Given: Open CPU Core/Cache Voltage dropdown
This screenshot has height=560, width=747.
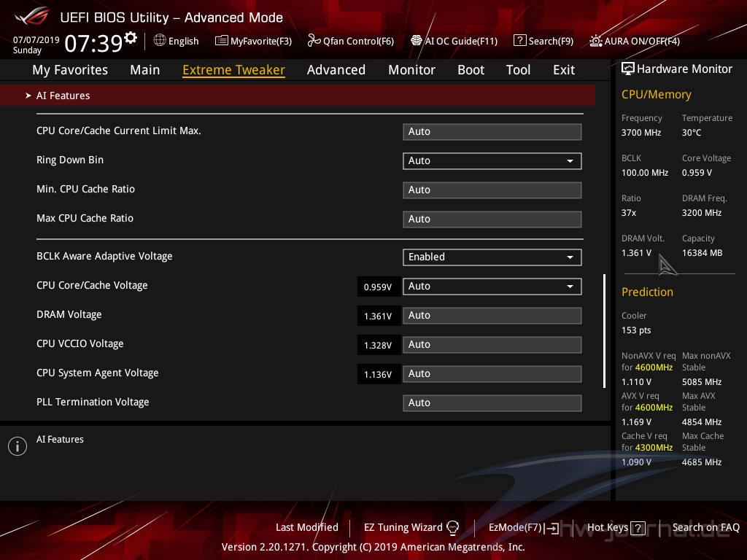Looking at the screenshot, I should [492, 286].
